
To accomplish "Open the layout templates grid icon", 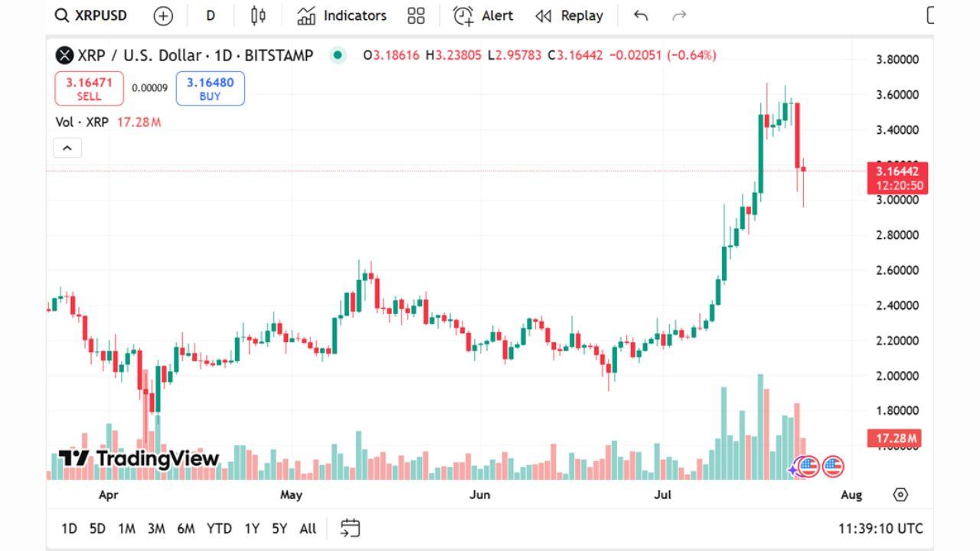I will [x=416, y=15].
